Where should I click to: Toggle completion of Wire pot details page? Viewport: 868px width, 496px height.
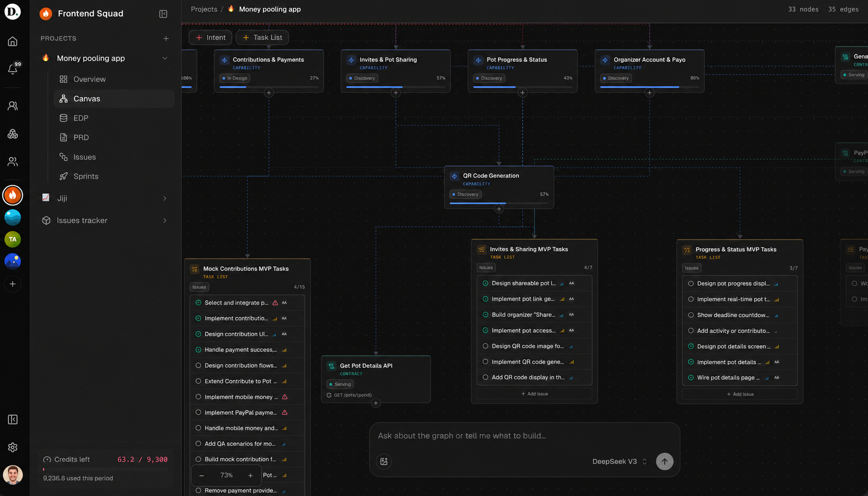click(x=691, y=378)
